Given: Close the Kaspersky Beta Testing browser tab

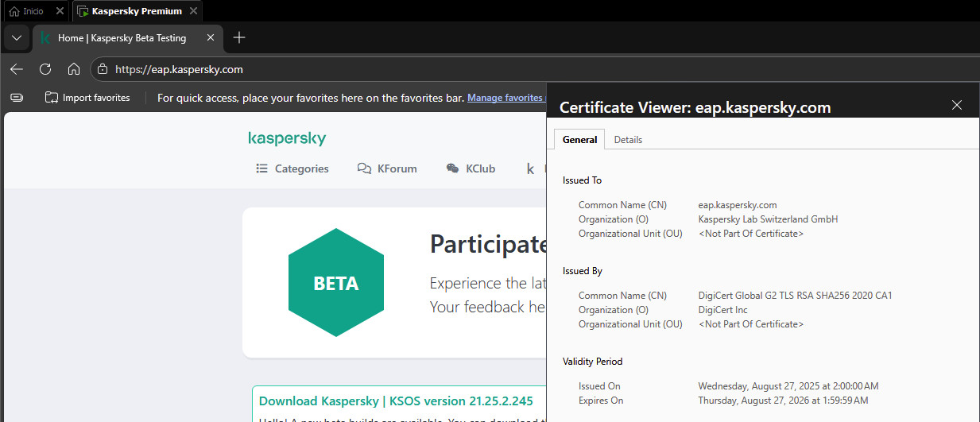Looking at the screenshot, I should click(211, 37).
